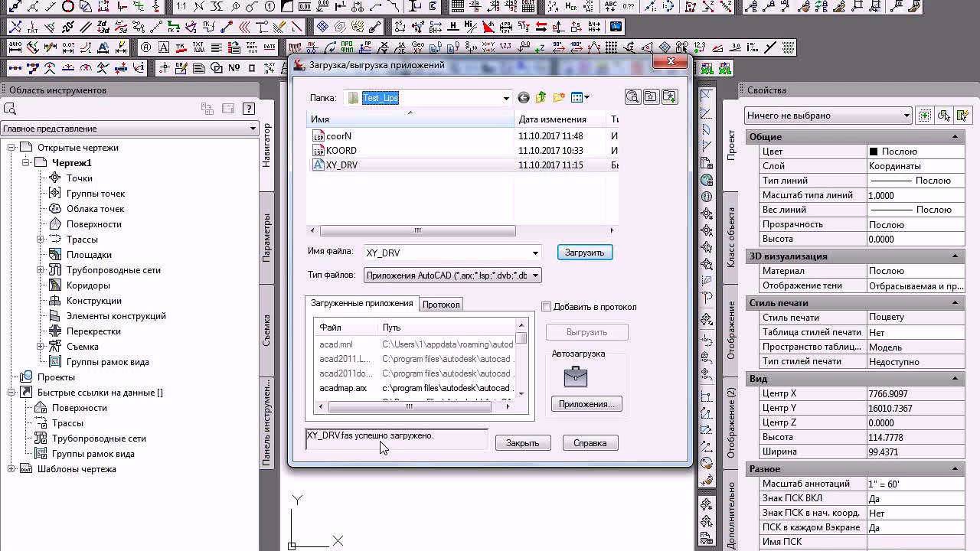Image resolution: width=980 pixels, height=551 pixels.
Task: Expand the Трассы tree node
Action: pos(41,240)
